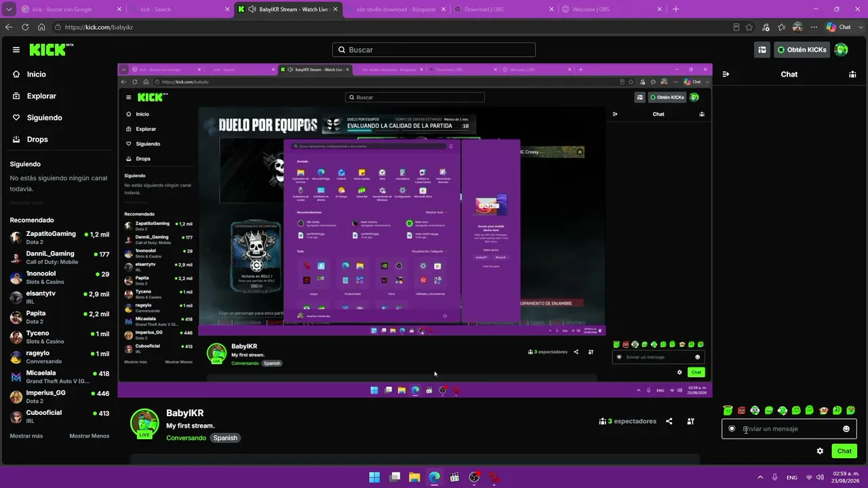Open elsantytv recommended channel
Viewport: 868px width, 488px height.
point(60,297)
